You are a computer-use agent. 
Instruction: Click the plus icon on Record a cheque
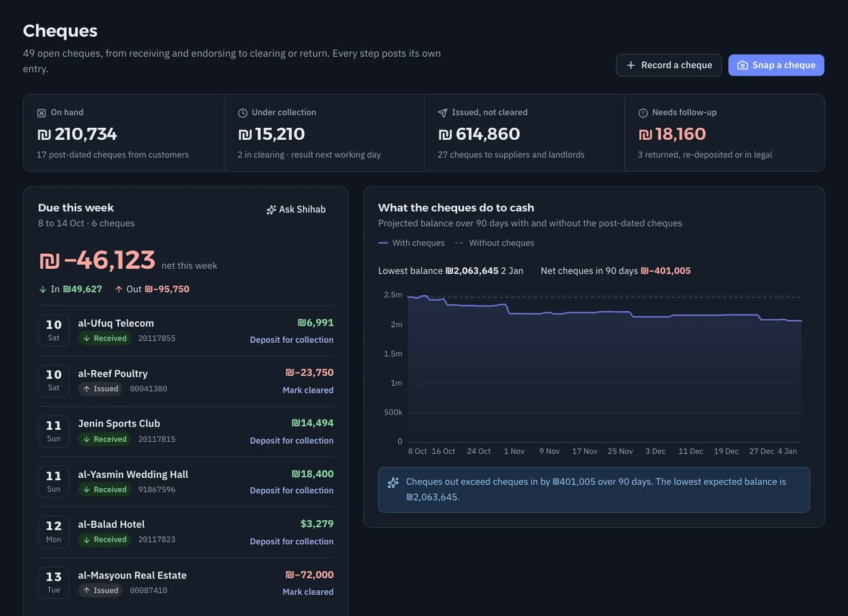coord(631,65)
